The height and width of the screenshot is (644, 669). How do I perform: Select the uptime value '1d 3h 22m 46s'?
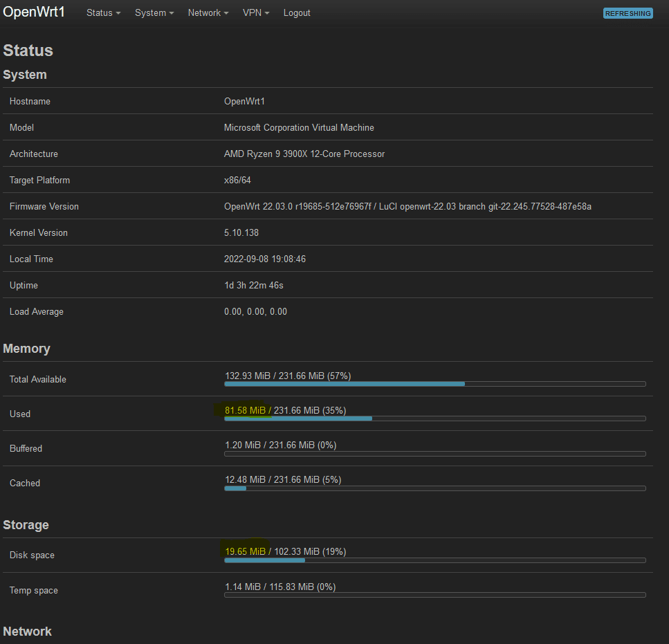click(x=254, y=285)
